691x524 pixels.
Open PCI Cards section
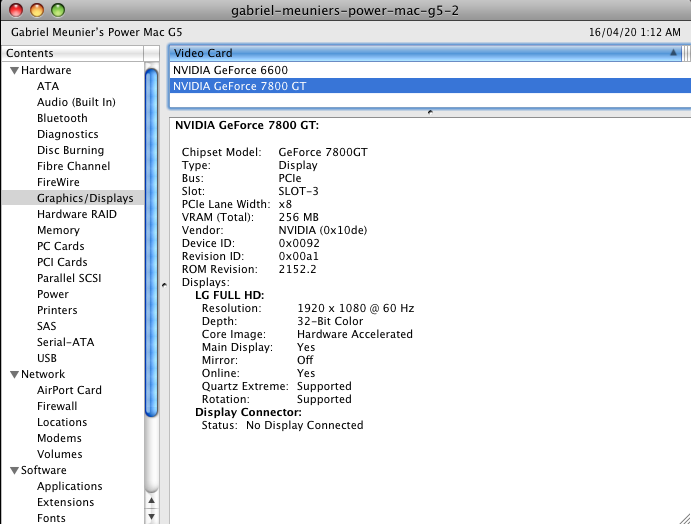click(62, 262)
